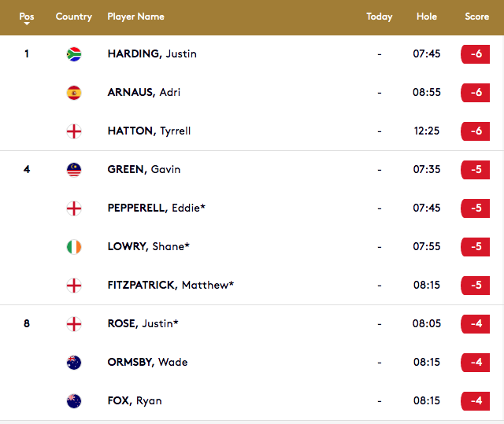
Task: Open PEPPERELL, Eddie player name
Action: [156, 208]
